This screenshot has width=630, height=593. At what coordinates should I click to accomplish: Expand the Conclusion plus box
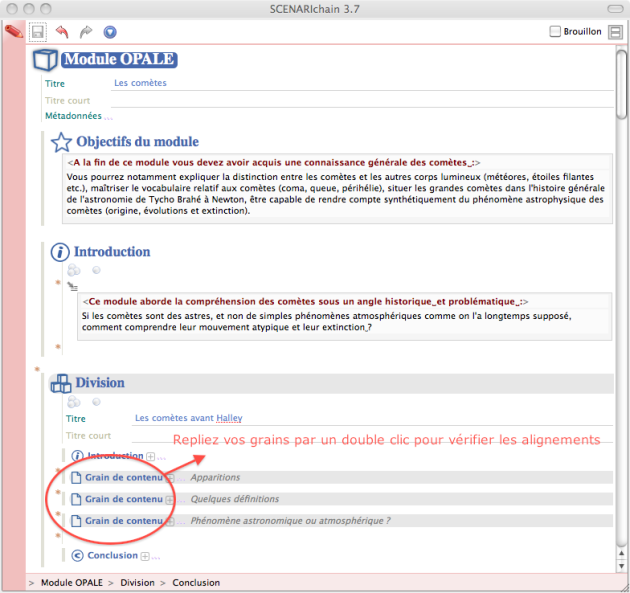point(145,556)
